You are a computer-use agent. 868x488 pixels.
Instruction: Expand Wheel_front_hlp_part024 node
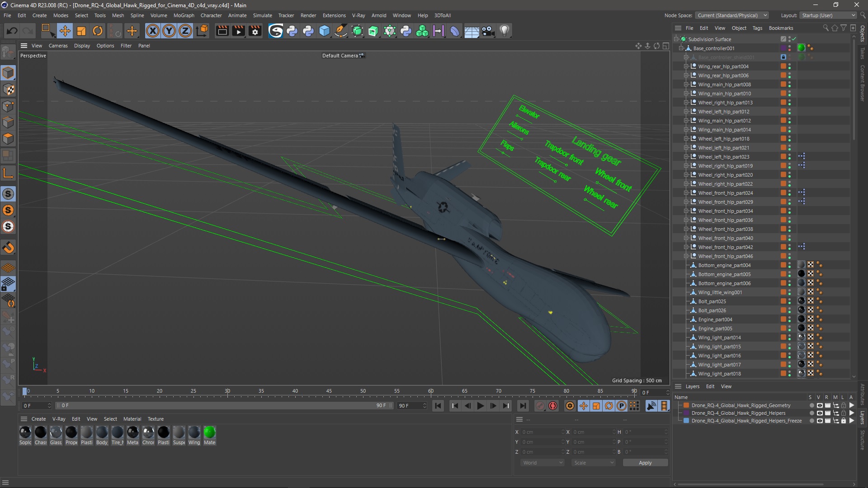pos(686,193)
